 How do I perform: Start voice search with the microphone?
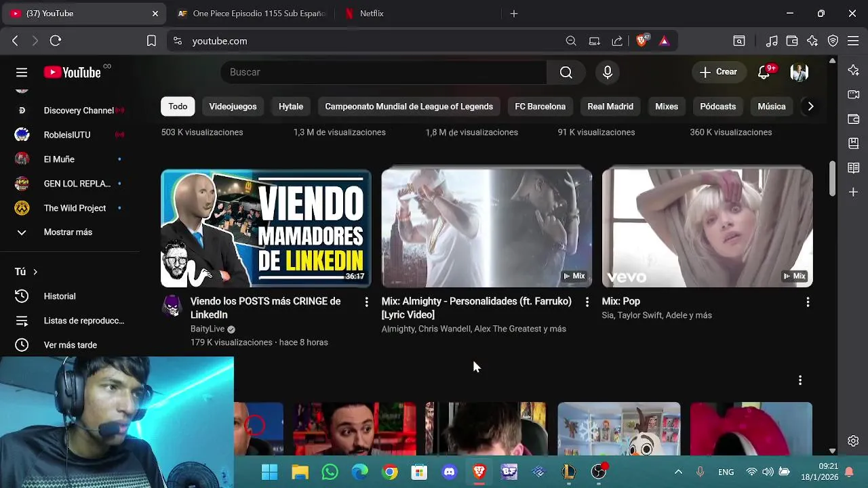click(608, 73)
